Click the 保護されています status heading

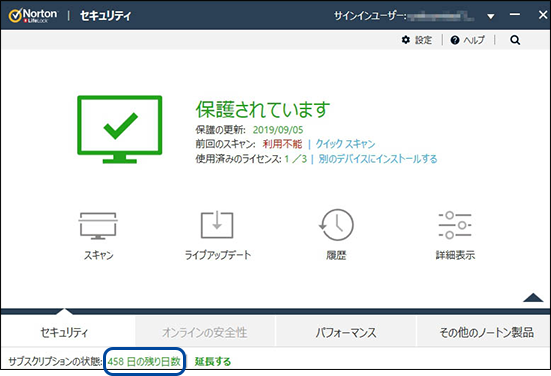point(262,109)
